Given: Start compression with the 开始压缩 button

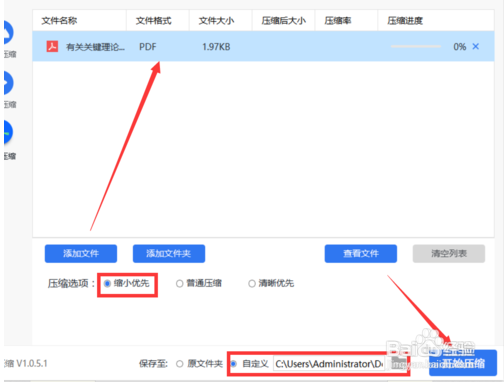Looking at the screenshot, I should coord(463,363).
